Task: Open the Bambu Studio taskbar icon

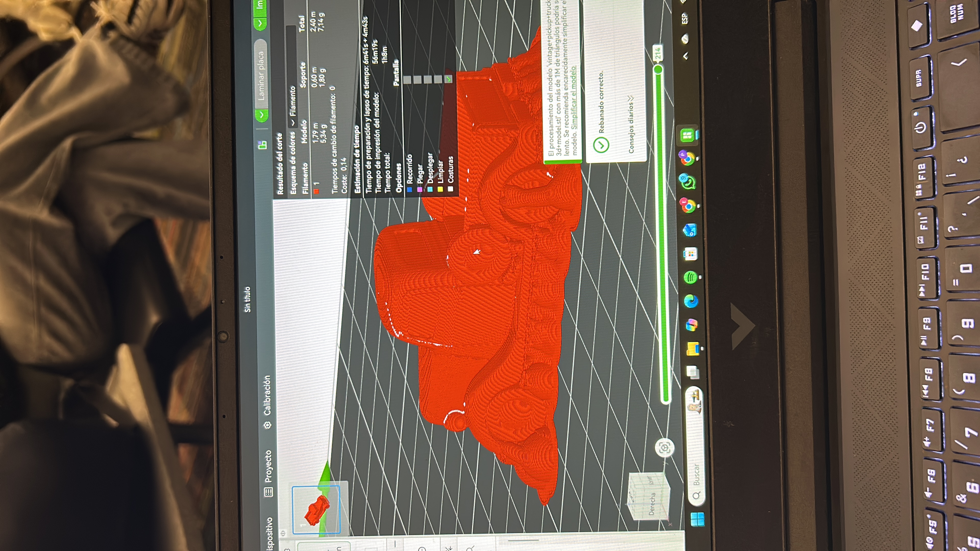Action: click(688, 135)
